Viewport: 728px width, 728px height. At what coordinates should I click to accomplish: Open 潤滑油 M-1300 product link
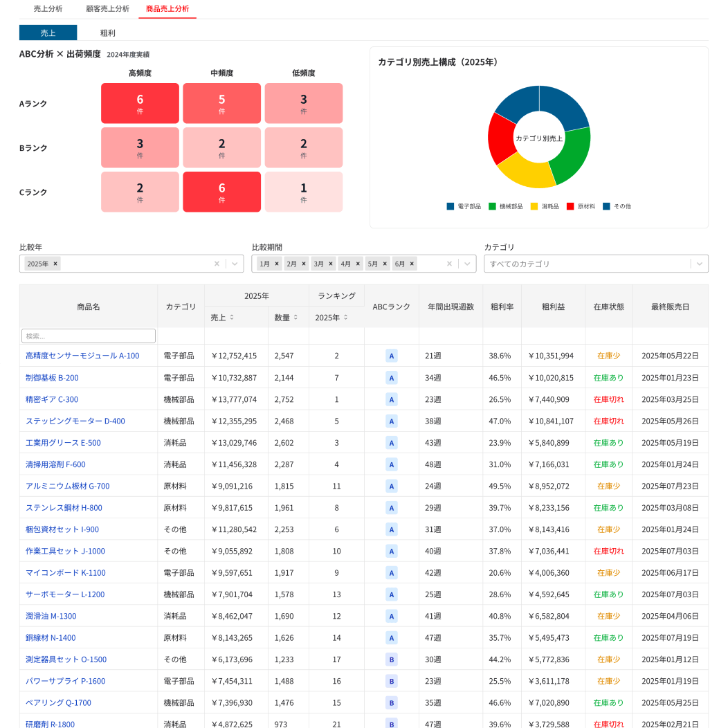click(x=51, y=616)
